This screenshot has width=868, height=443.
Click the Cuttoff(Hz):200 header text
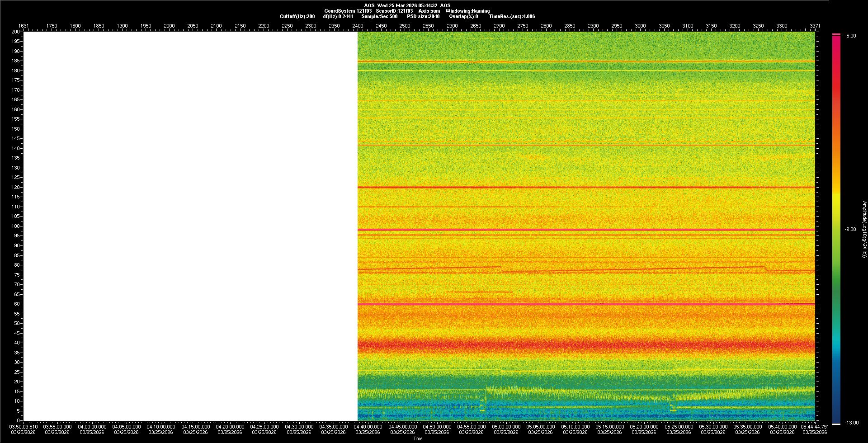tap(297, 16)
